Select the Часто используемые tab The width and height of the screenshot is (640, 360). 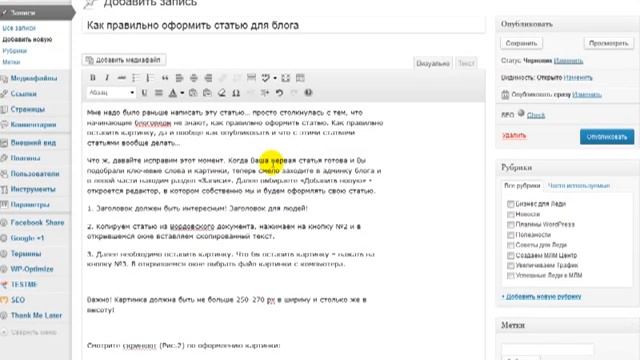pos(579,185)
